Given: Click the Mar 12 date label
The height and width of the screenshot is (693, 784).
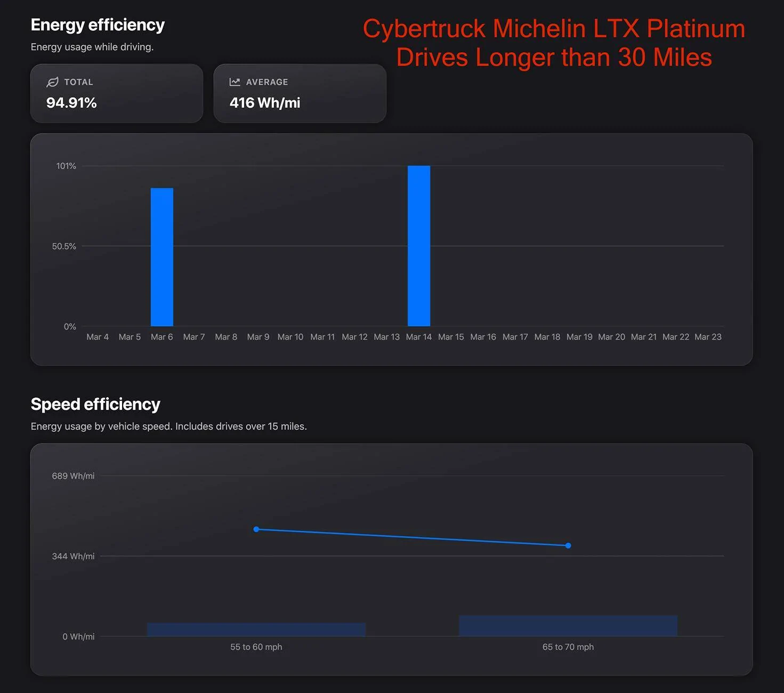Looking at the screenshot, I should (x=354, y=337).
